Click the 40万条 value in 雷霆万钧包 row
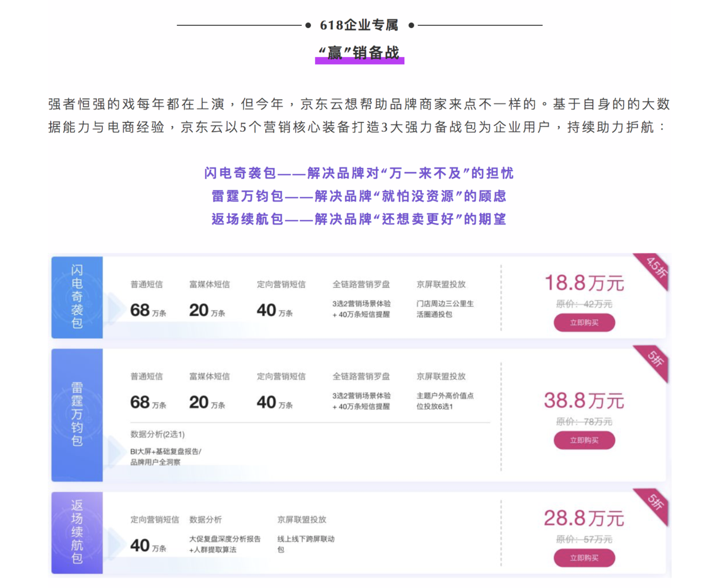 pyautogui.click(x=275, y=403)
